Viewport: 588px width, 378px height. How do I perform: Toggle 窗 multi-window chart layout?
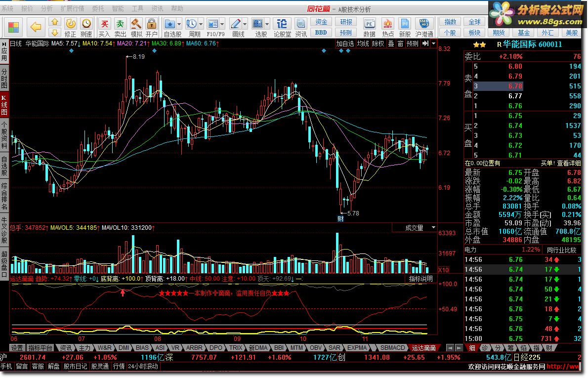click(401, 43)
